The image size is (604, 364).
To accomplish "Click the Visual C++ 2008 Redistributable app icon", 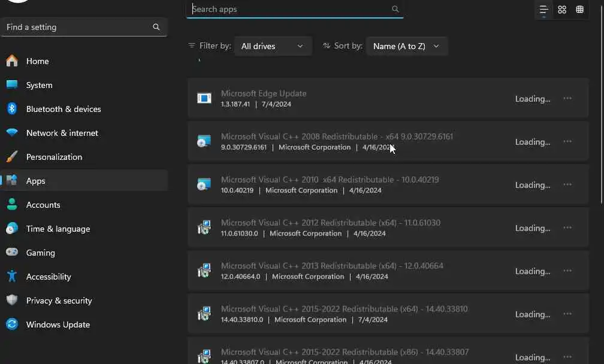I will click(x=204, y=142).
